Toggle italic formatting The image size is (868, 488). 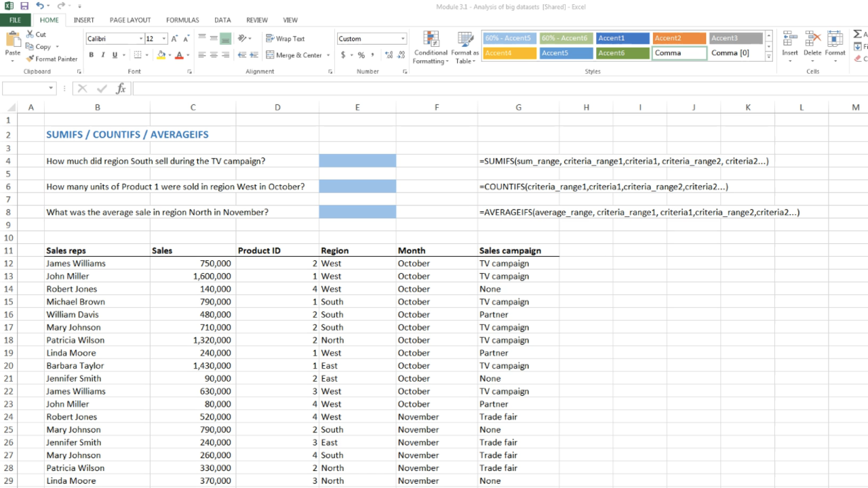pyautogui.click(x=103, y=55)
